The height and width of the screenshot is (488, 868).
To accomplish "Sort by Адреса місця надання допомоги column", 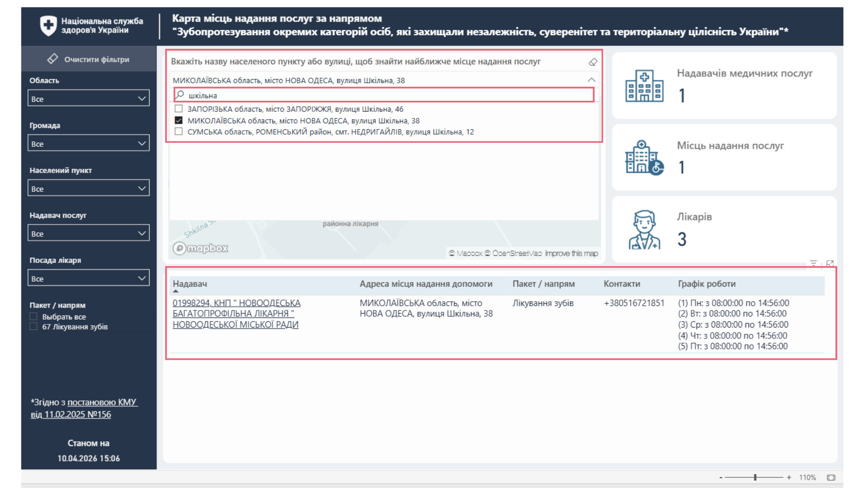I will point(426,284).
